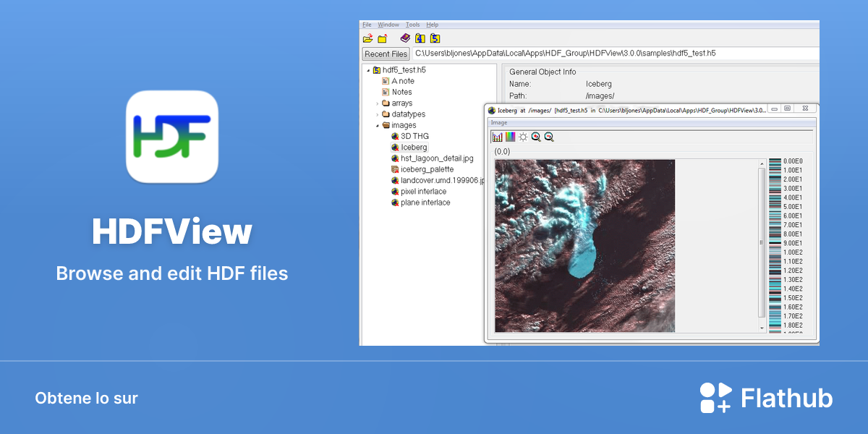Click the Obtene lo sur text

point(86,398)
